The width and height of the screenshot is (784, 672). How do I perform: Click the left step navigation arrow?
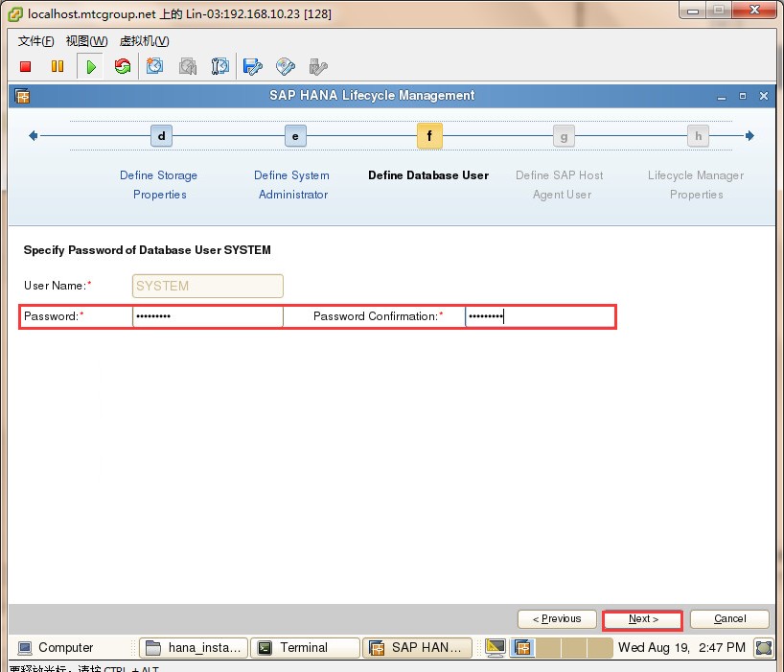[33, 135]
